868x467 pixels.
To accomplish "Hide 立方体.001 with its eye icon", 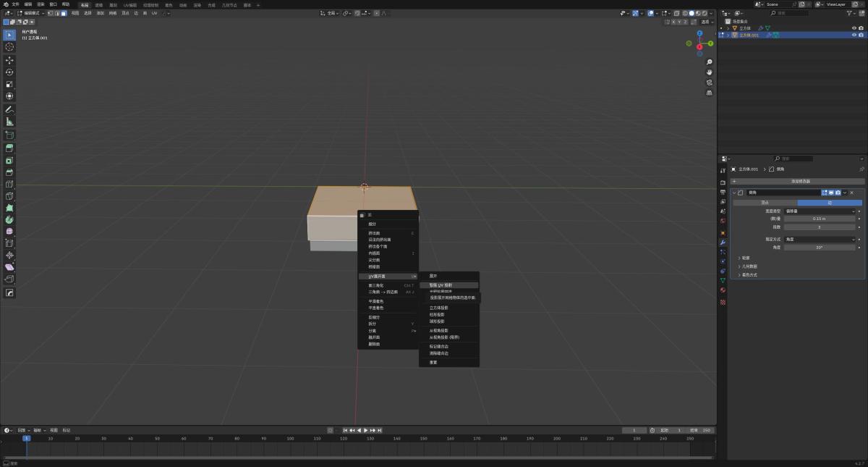I will click(854, 35).
